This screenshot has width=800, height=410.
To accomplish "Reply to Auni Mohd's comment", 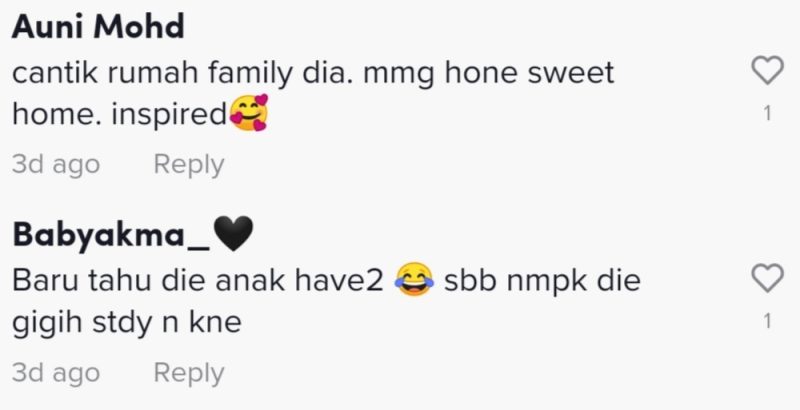I will point(189,165).
